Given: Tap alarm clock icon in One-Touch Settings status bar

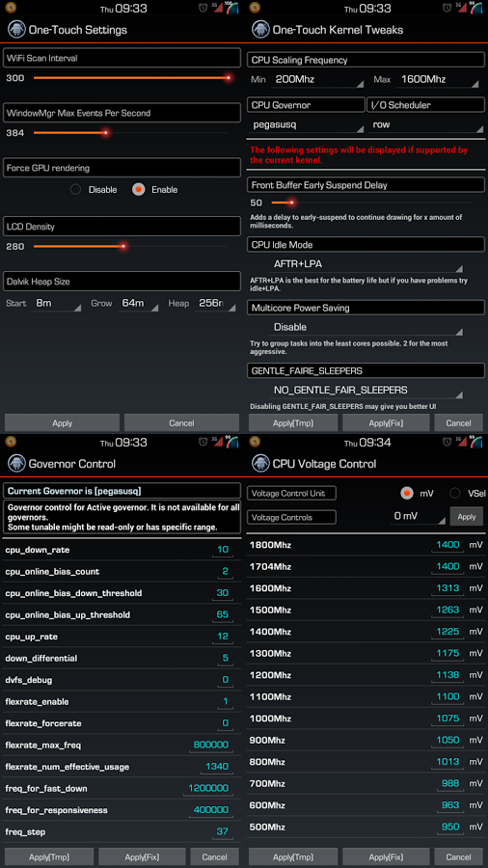Looking at the screenshot, I should (x=203, y=8).
